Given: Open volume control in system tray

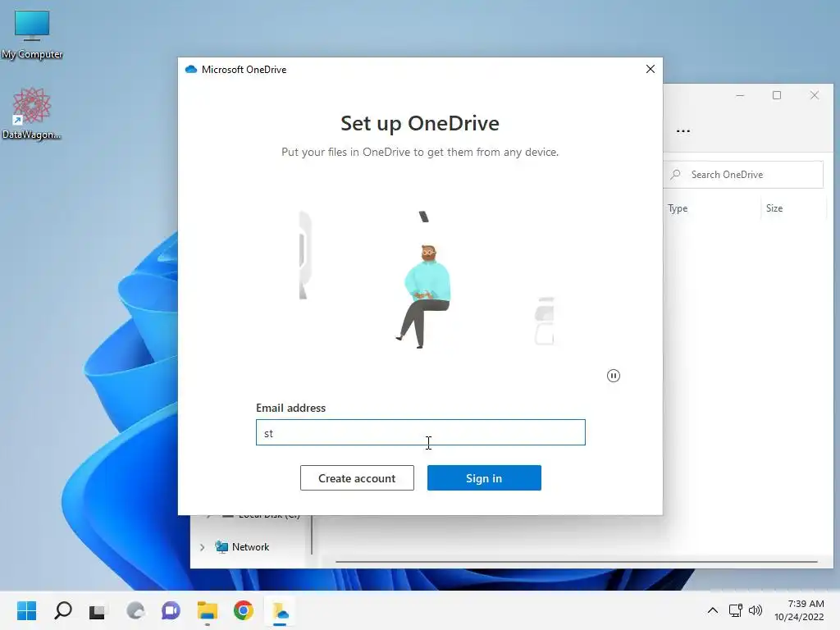Looking at the screenshot, I should pos(756,610).
